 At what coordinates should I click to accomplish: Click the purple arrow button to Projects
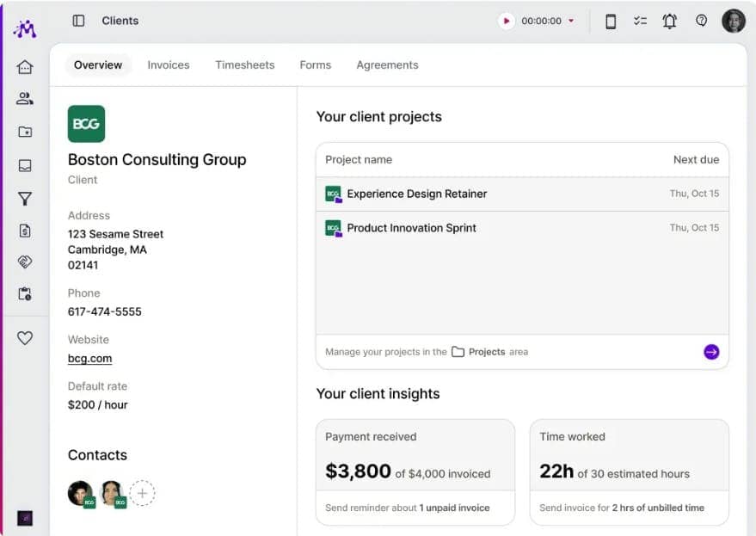[711, 352]
